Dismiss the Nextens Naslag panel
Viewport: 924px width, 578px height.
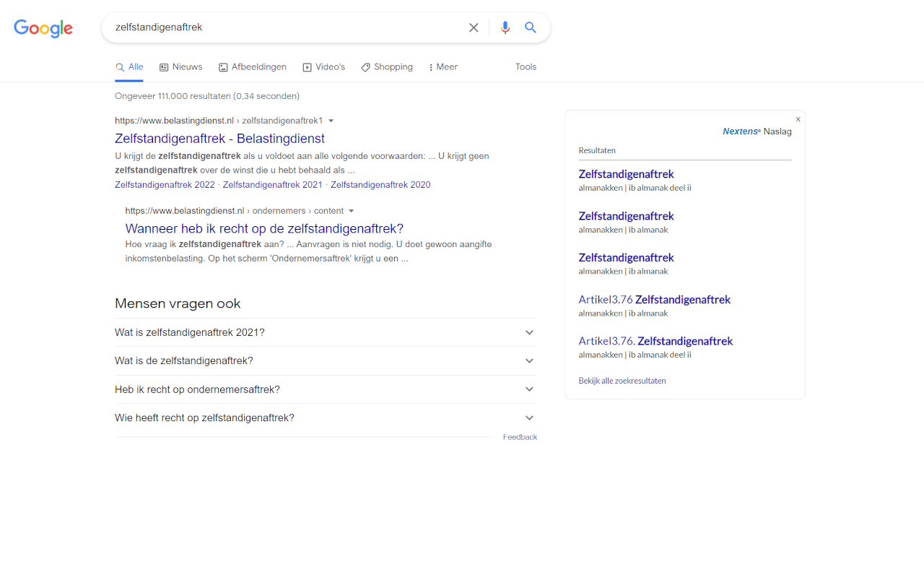coord(798,118)
